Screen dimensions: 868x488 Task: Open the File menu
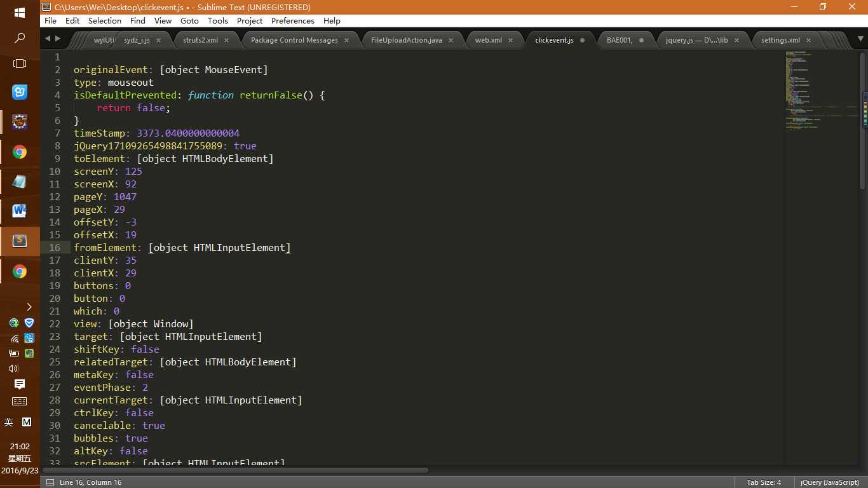(x=50, y=20)
